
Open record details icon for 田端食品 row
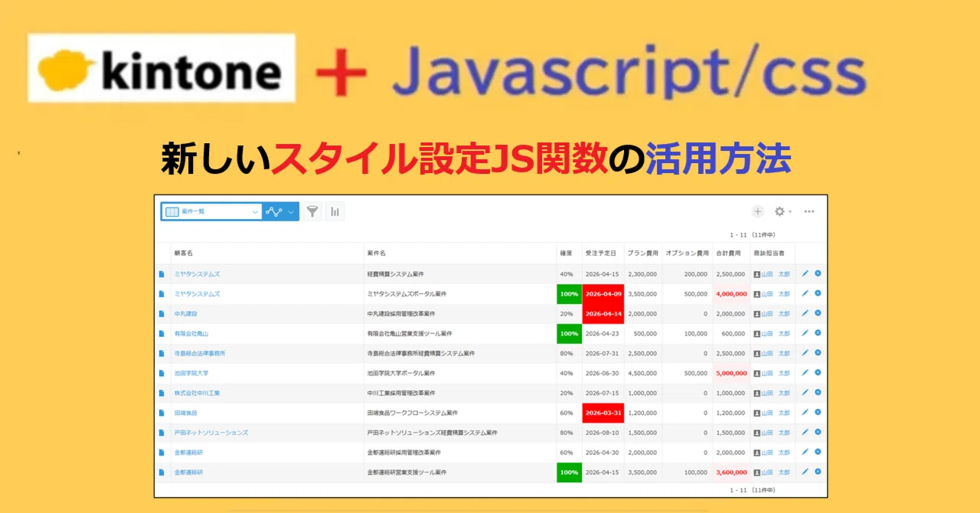[162, 413]
